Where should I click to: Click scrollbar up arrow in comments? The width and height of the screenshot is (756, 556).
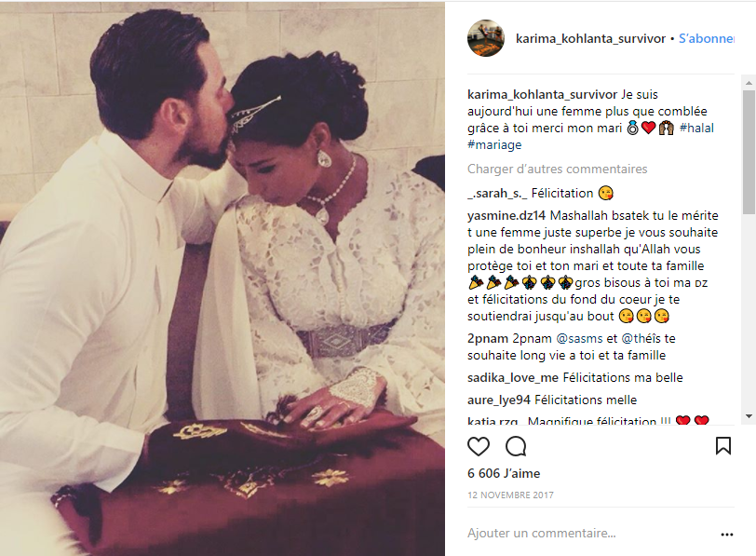[749, 83]
